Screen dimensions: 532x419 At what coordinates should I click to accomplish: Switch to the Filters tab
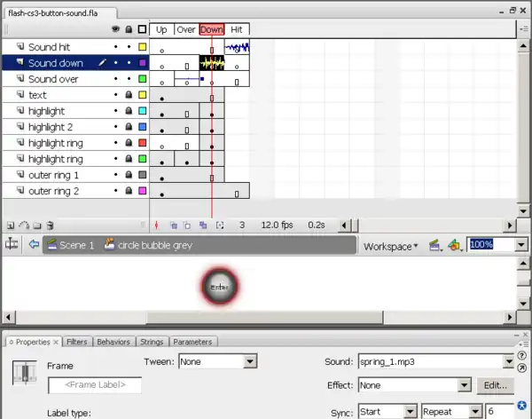tap(77, 342)
